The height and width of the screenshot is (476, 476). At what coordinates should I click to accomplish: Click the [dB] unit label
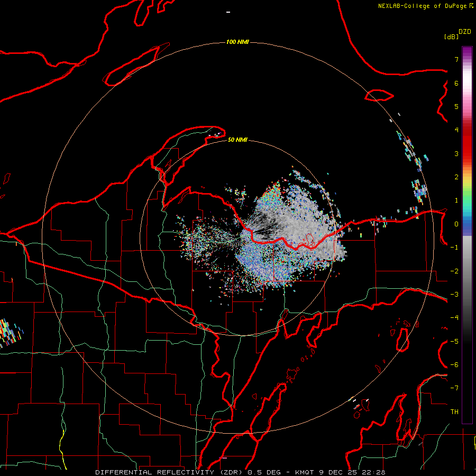coord(451,36)
